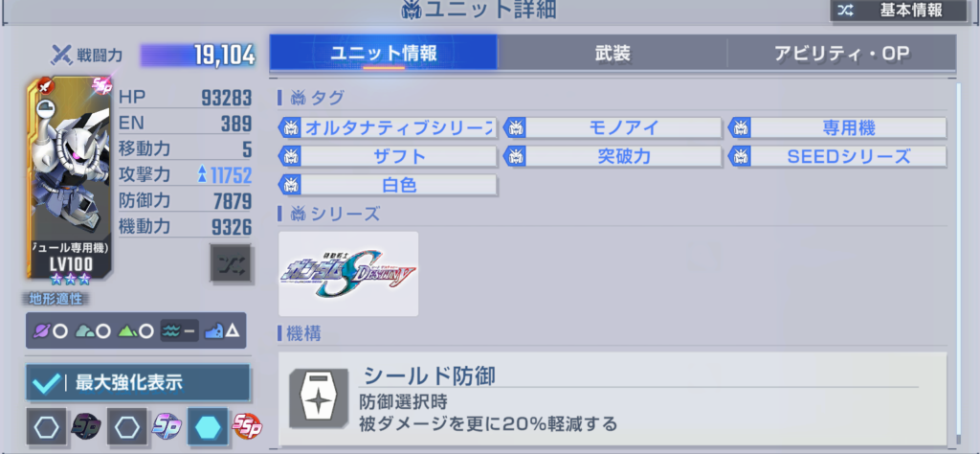The height and width of the screenshot is (454, 980).
Task: Select the filled cyan hexagon slot
Action: coord(208,427)
